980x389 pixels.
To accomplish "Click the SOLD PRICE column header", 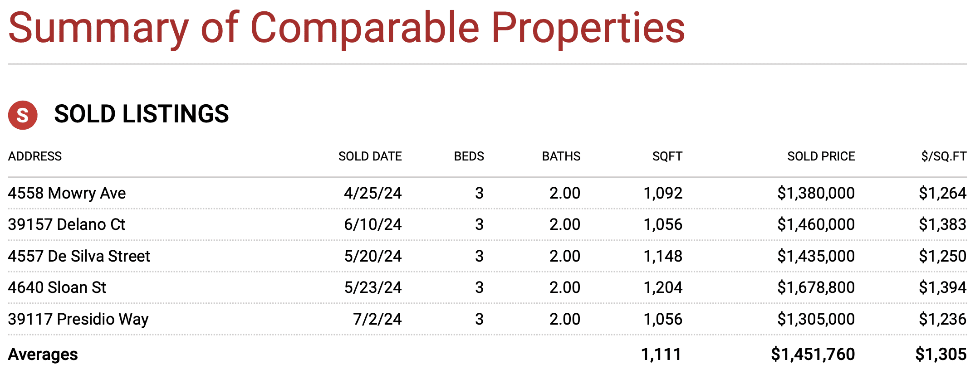I will (x=821, y=156).
